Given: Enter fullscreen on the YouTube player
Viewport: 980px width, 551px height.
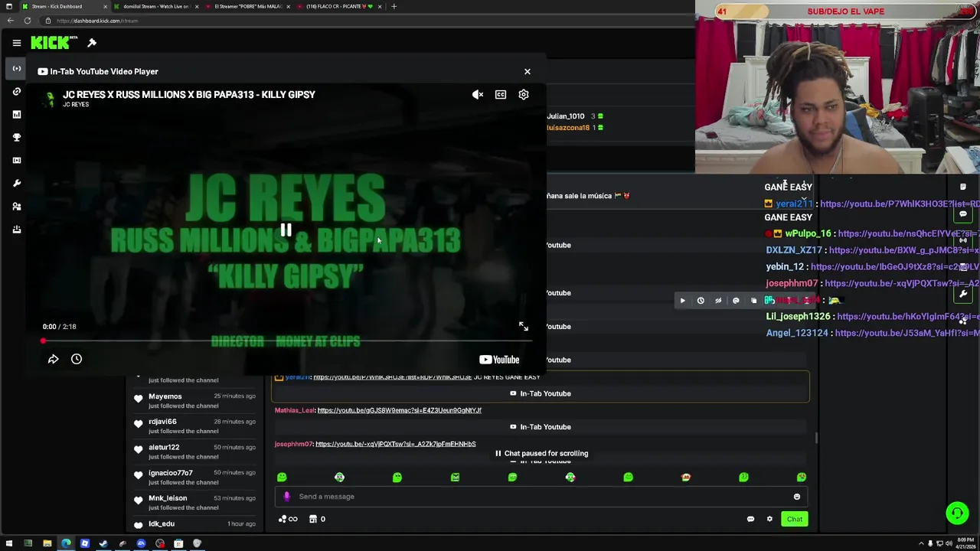Looking at the screenshot, I should tap(524, 327).
